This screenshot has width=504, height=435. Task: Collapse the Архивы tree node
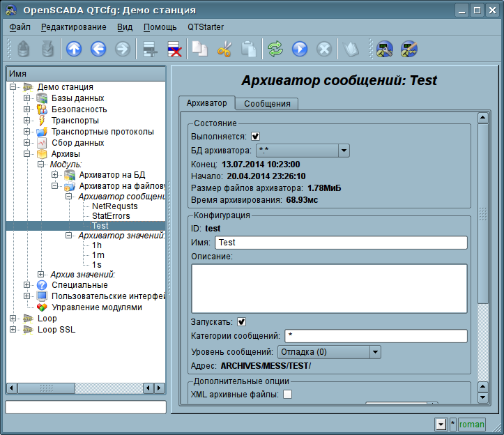tap(26, 153)
